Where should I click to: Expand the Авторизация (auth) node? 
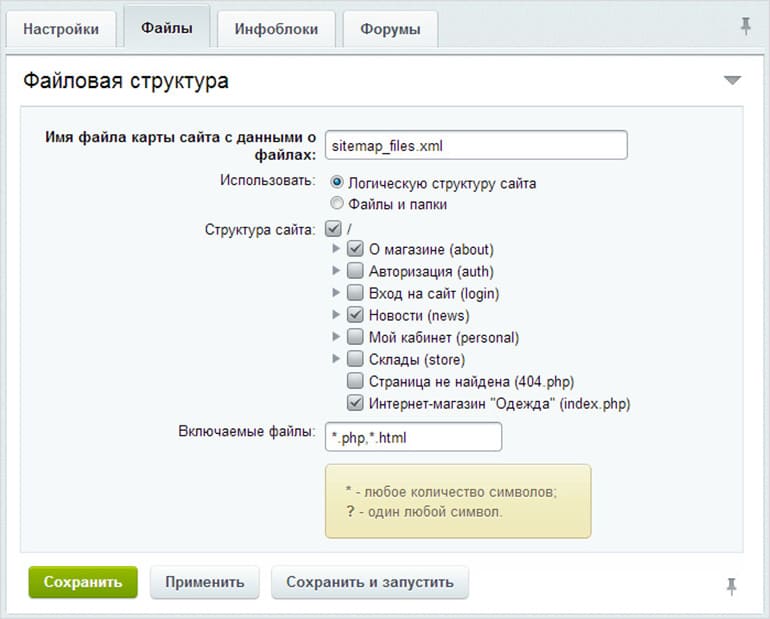(x=336, y=270)
